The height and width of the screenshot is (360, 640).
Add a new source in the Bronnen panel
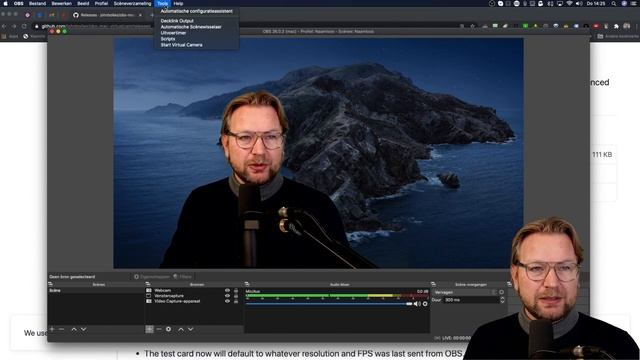149,329
